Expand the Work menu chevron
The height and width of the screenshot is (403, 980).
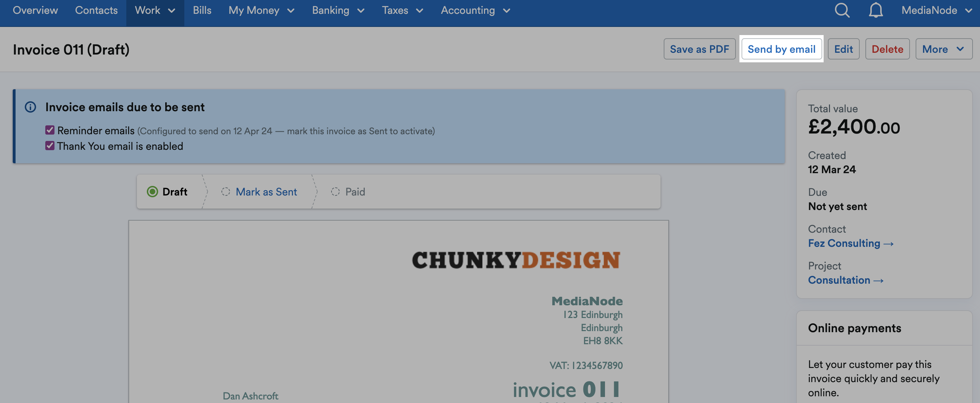pyautogui.click(x=172, y=11)
